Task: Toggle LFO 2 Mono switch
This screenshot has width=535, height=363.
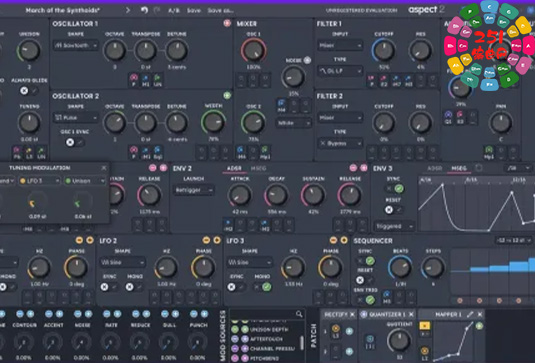Action: [134, 287]
